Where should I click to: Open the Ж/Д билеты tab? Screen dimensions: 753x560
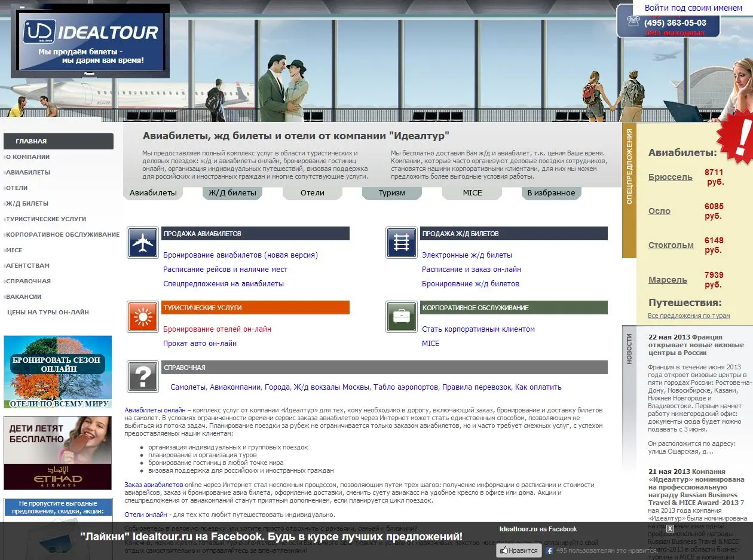point(232,192)
